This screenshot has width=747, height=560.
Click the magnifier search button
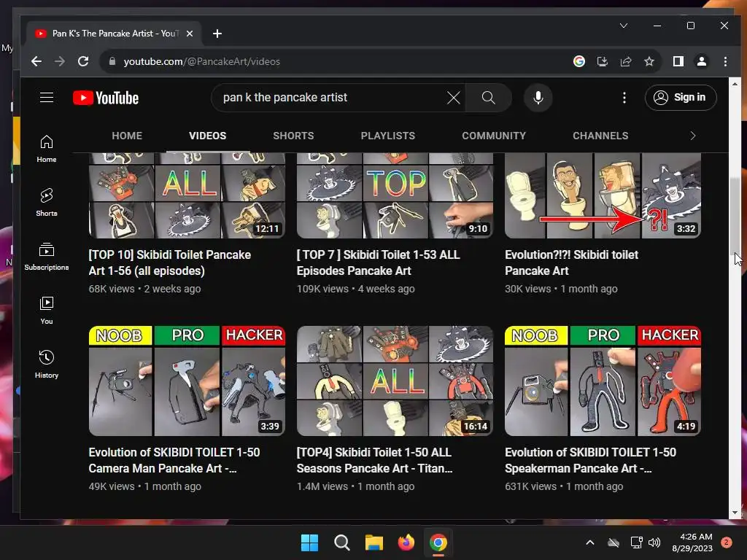pyautogui.click(x=488, y=98)
